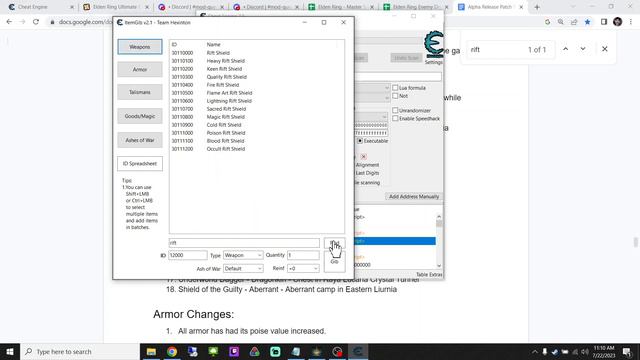Select the Poison Rift Shield row
The image size is (640, 360).
click(256, 133)
